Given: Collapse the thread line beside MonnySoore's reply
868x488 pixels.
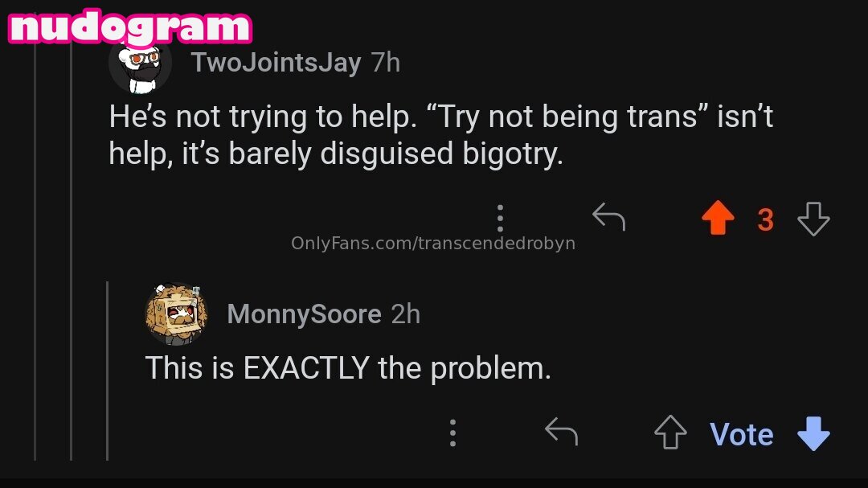Looking at the screenshot, I should point(108,370).
